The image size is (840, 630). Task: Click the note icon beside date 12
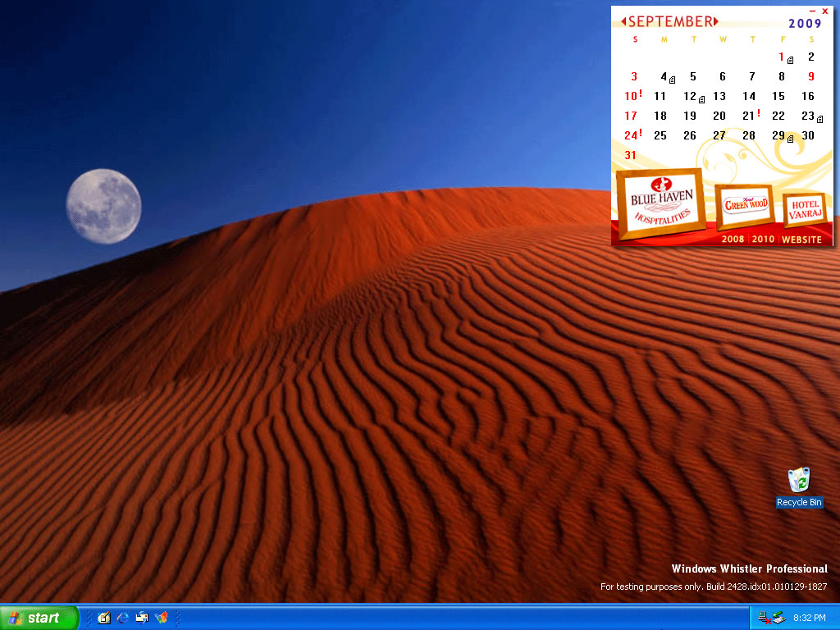[x=701, y=99]
